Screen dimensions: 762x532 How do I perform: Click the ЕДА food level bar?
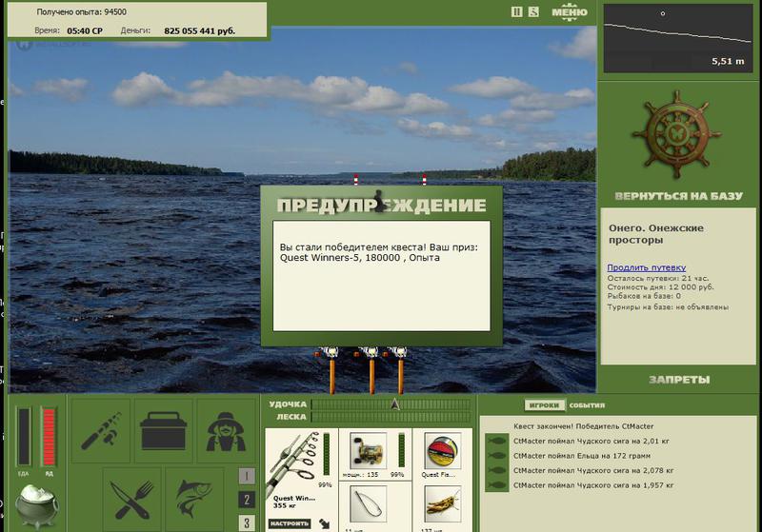coord(24,437)
